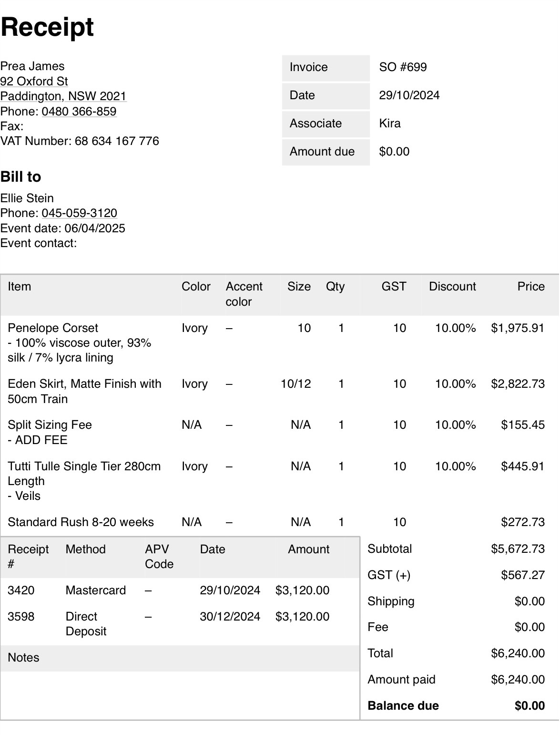Select the Tutti Tulle veil line item
This screenshot has width=560, height=735.
(280, 481)
